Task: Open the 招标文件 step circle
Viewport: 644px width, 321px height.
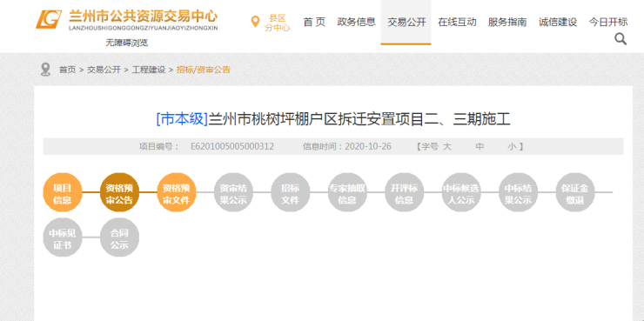Action: (x=291, y=192)
